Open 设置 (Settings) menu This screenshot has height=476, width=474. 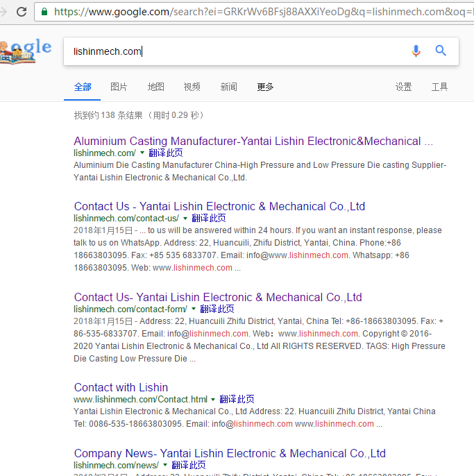point(403,87)
